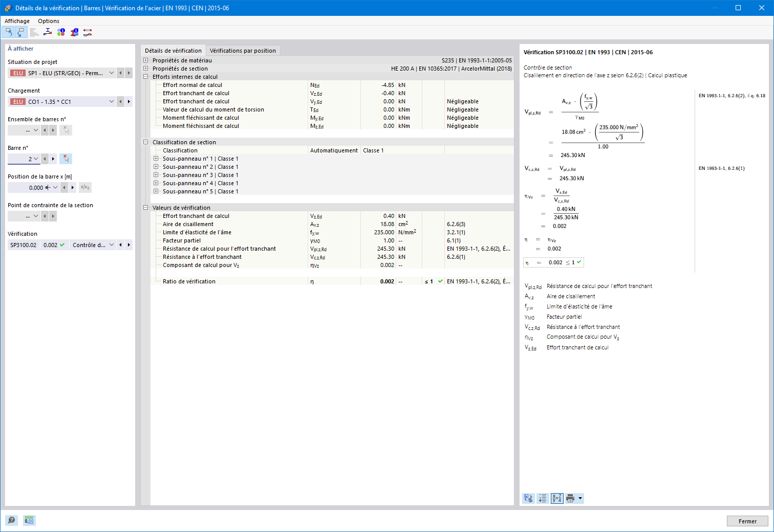Click the printer icon below the formulas
The width and height of the screenshot is (774, 532).
(570, 498)
